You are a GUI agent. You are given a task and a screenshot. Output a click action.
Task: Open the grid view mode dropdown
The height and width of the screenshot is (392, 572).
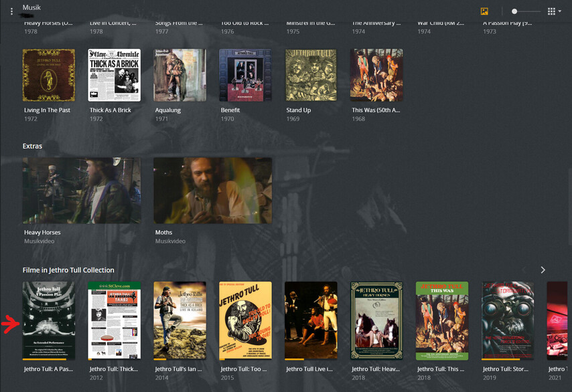pos(554,11)
